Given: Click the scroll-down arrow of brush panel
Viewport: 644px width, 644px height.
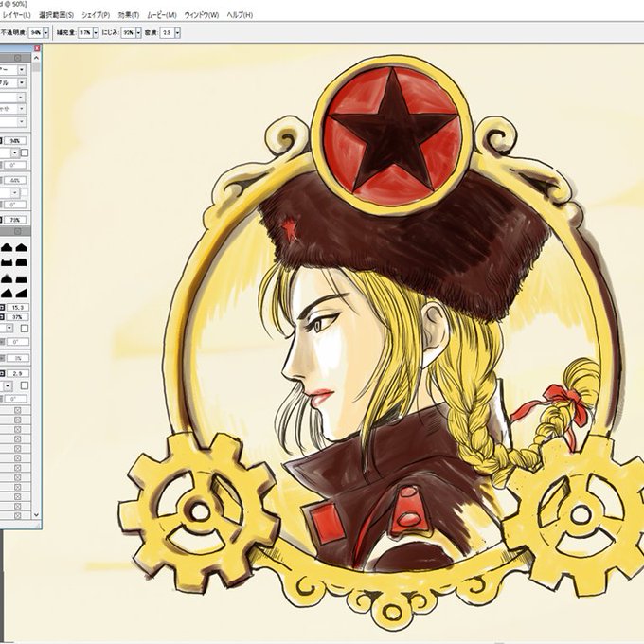Looking at the screenshot, I should click(x=36, y=514).
